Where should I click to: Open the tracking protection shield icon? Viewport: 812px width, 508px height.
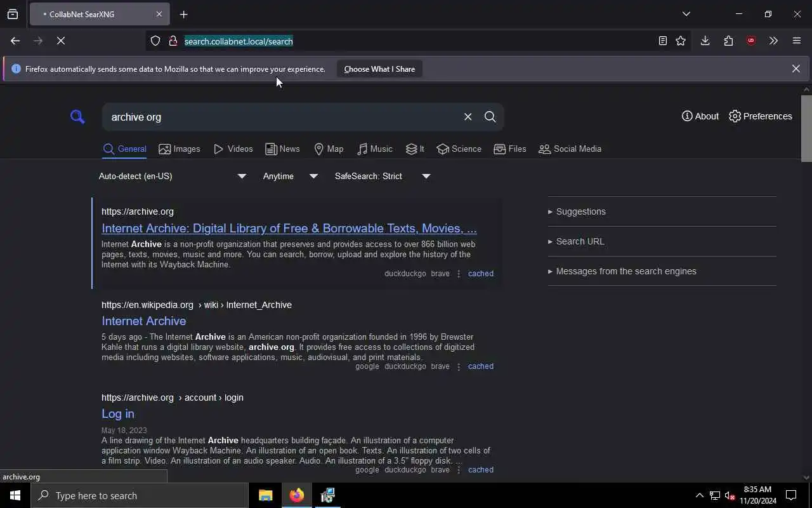coord(155,41)
